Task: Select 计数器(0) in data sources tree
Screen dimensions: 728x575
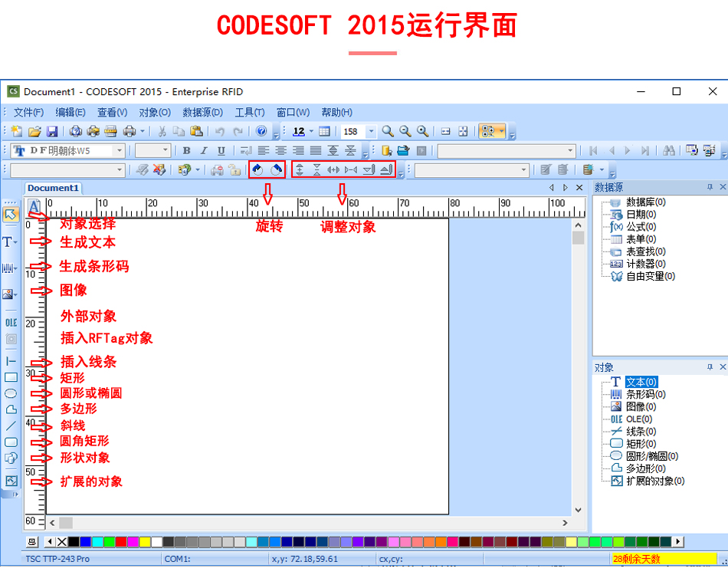Action: coord(645,264)
